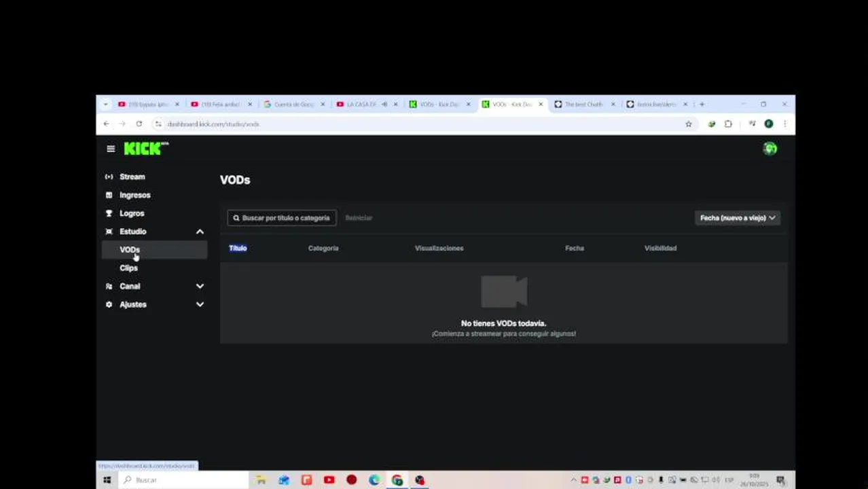Image resolution: width=868 pixels, height=489 pixels.
Task: Click the 'No tienes VODs todavía' message
Action: 503,324
